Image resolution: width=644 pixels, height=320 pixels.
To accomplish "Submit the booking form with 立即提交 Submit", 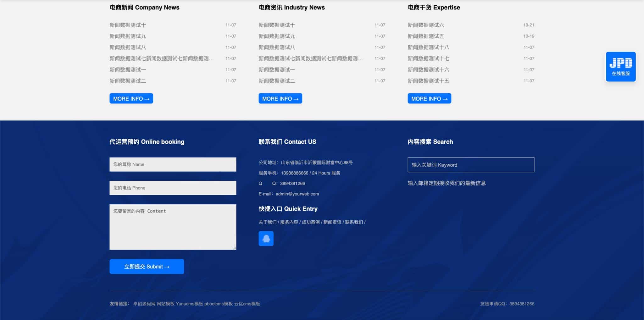I will pyautogui.click(x=147, y=267).
